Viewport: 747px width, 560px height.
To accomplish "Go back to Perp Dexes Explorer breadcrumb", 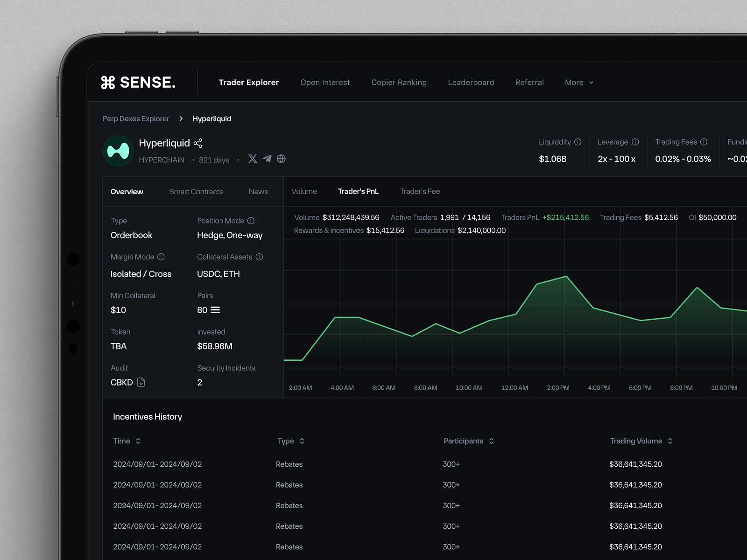I will (x=136, y=119).
